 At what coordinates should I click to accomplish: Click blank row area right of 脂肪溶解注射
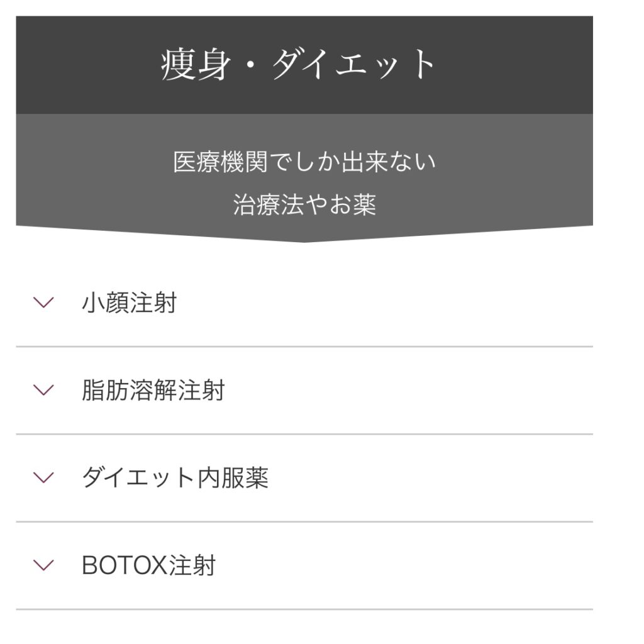point(409,390)
